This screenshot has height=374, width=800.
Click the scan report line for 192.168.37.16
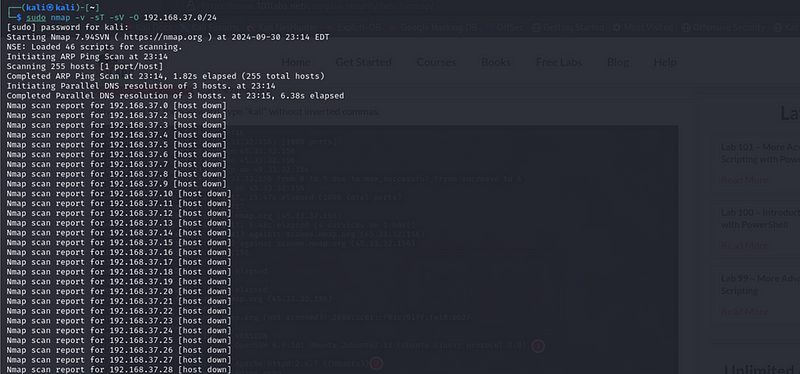click(119, 252)
